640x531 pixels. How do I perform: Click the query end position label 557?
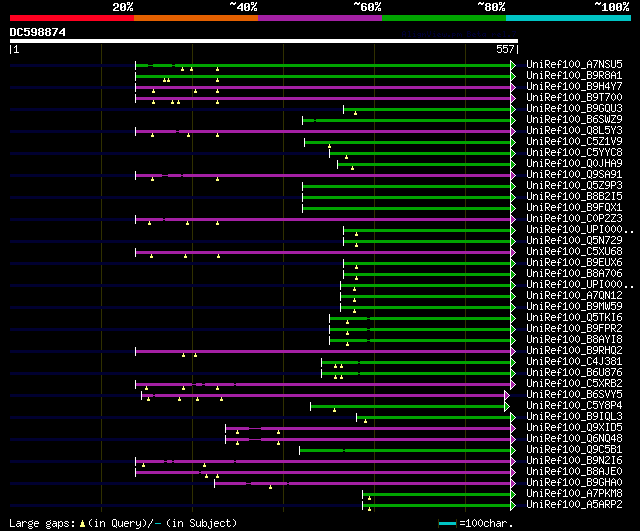505,49
